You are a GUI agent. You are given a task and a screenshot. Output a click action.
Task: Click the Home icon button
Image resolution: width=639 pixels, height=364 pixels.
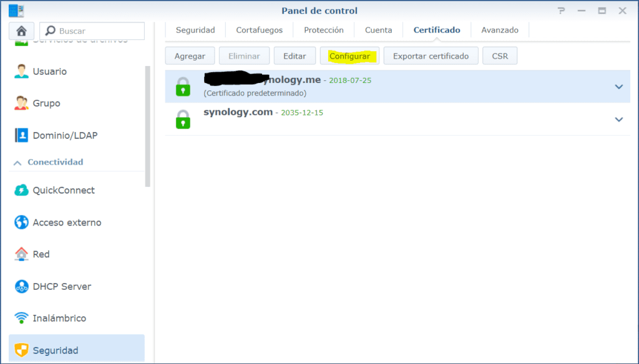point(21,31)
